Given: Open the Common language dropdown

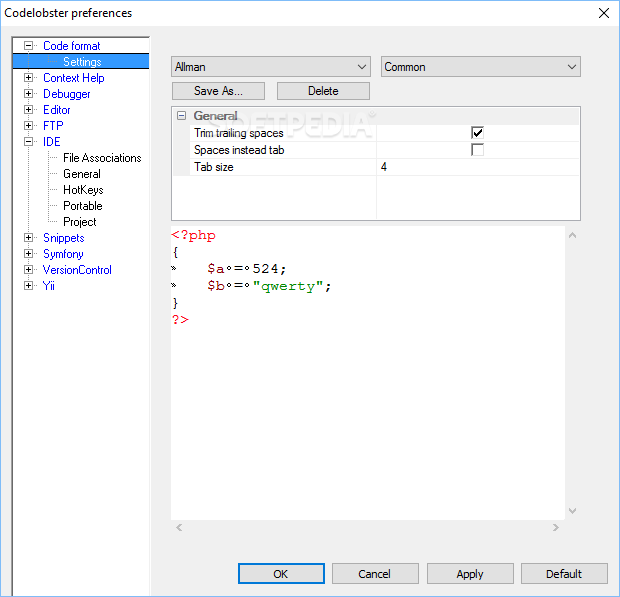Looking at the screenshot, I should pyautogui.click(x=480, y=67).
